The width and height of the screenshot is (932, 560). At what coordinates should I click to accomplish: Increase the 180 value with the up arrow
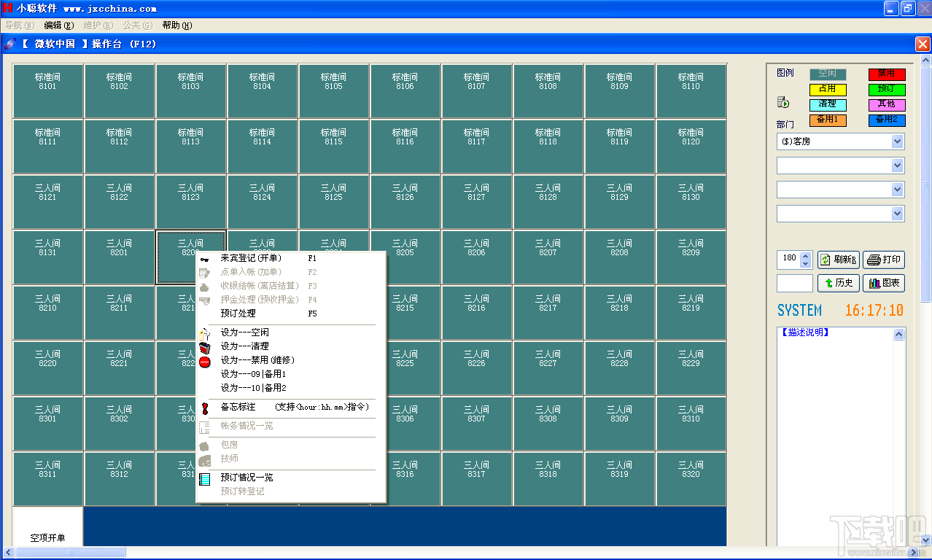(805, 256)
